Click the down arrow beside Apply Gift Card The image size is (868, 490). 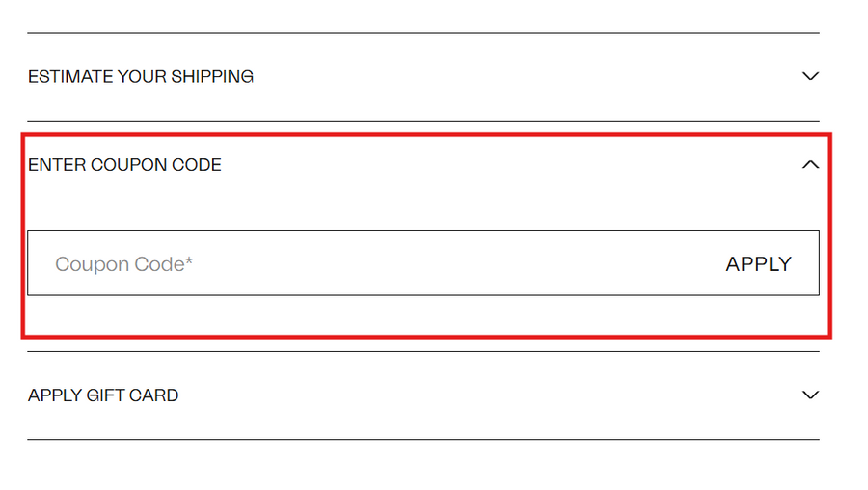click(x=810, y=395)
